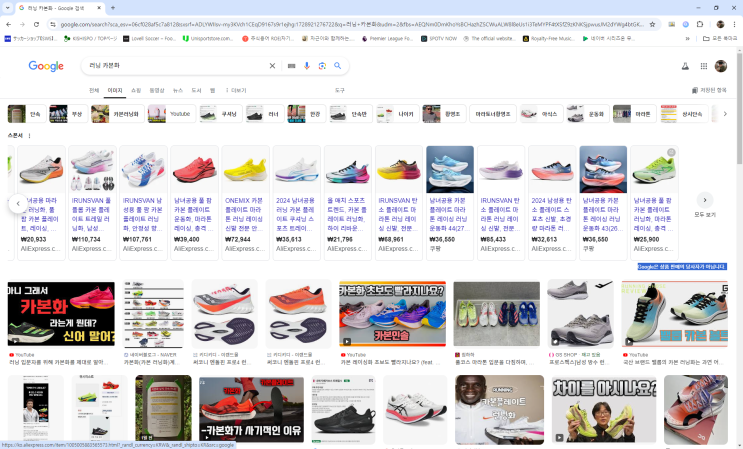
Task: Open 저장된 항목 saved items
Action: pos(709,90)
